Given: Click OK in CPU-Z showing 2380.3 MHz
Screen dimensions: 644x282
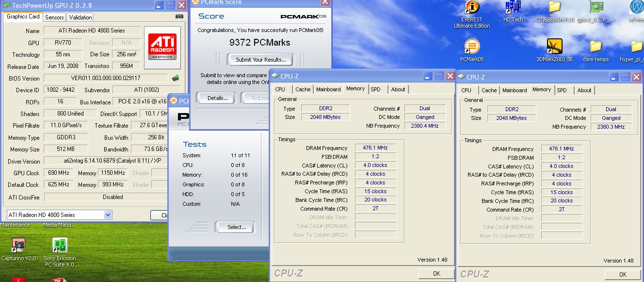Looking at the screenshot, I should [x=623, y=275].
